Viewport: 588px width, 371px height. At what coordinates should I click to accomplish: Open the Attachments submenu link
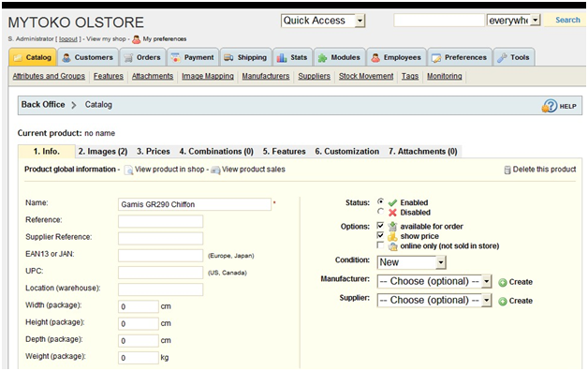tap(153, 76)
